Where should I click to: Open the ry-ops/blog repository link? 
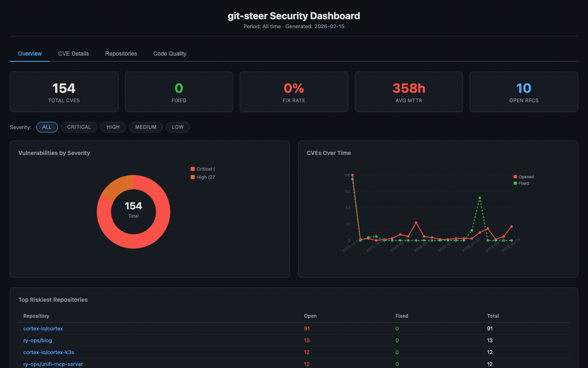coord(37,340)
